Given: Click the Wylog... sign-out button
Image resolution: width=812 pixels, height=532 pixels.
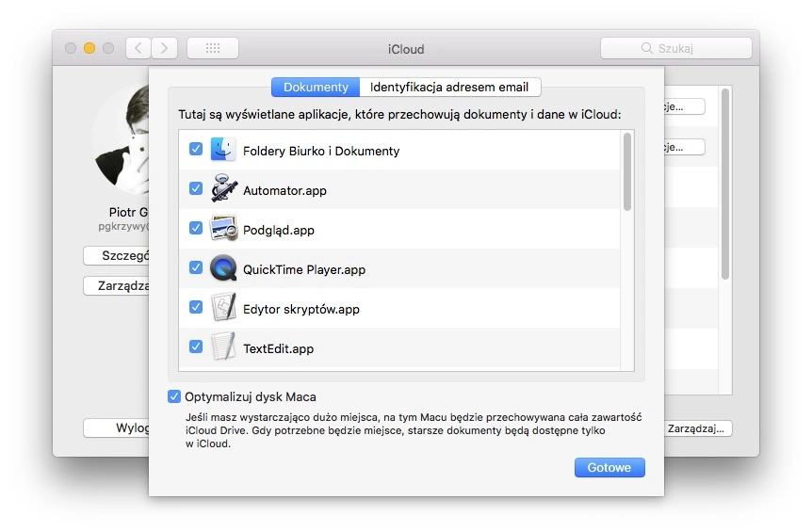Looking at the screenshot, I should (x=116, y=428).
